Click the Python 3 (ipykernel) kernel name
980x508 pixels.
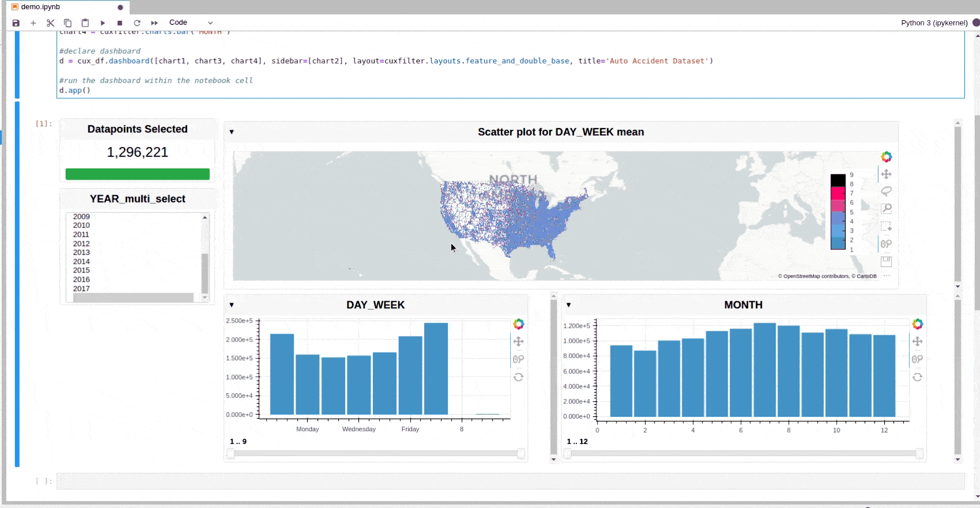tap(934, 23)
